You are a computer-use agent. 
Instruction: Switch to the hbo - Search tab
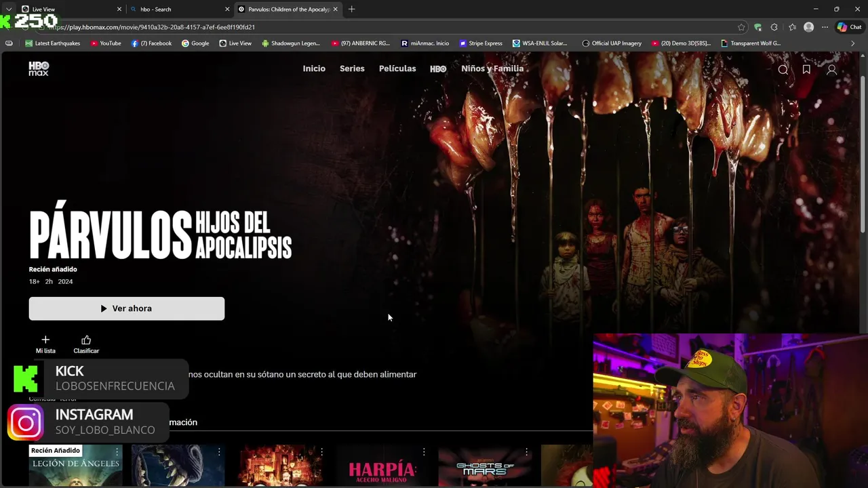(x=180, y=9)
